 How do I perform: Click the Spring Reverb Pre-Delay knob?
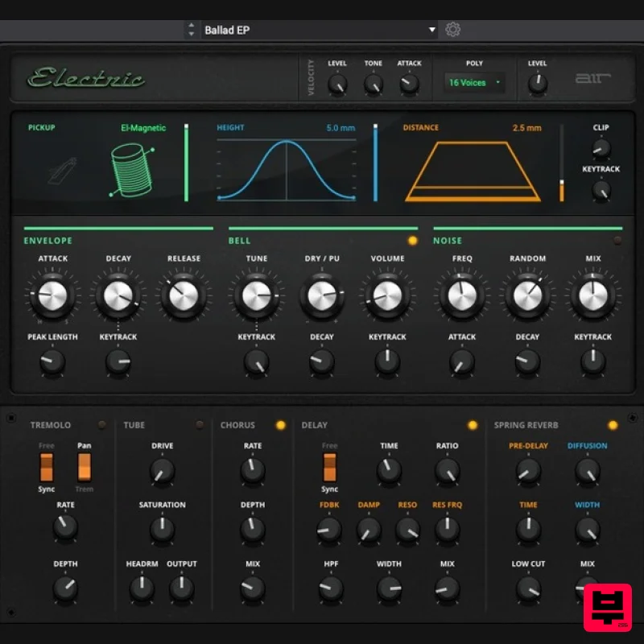point(528,470)
